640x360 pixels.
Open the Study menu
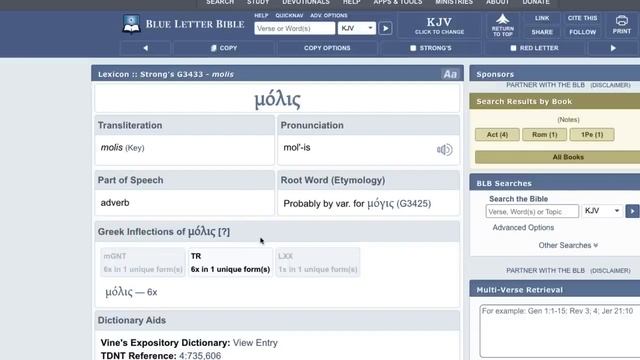point(258,2)
